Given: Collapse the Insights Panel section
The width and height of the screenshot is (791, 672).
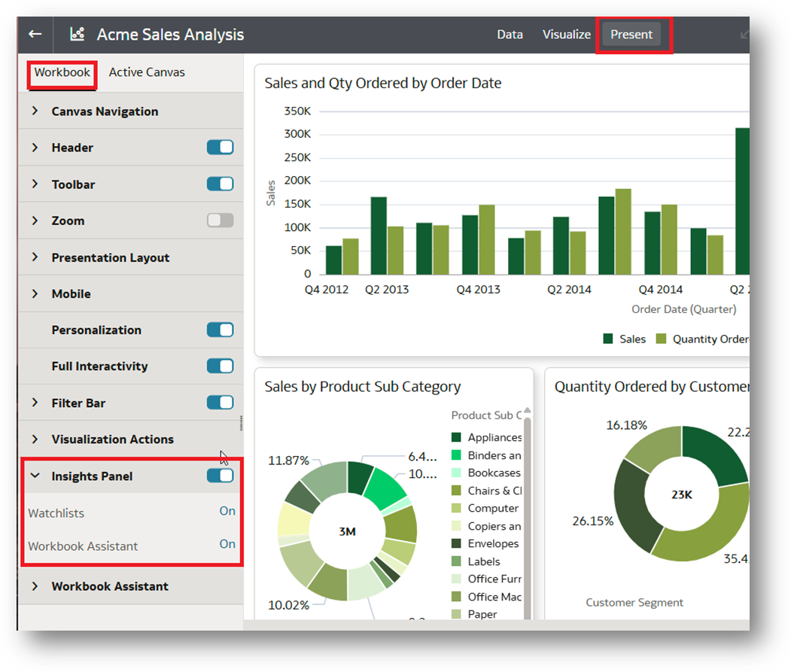Looking at the screenshot, I should point(35,476).
